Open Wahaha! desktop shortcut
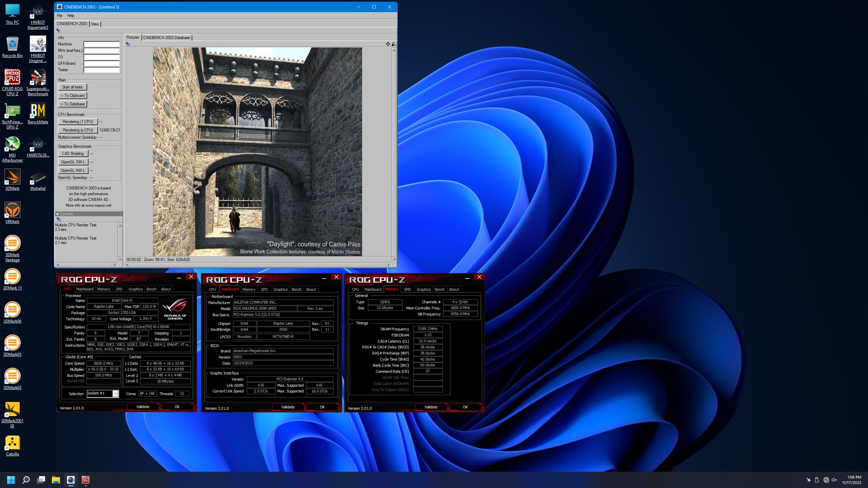Viewport: 868px width, 488px height. click(38, 180)
